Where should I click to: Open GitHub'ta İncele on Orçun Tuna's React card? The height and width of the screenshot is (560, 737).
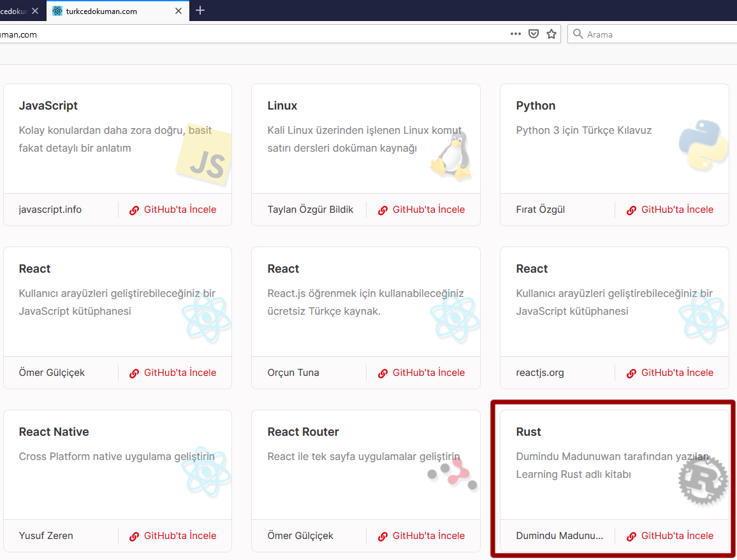pos(421,373)
